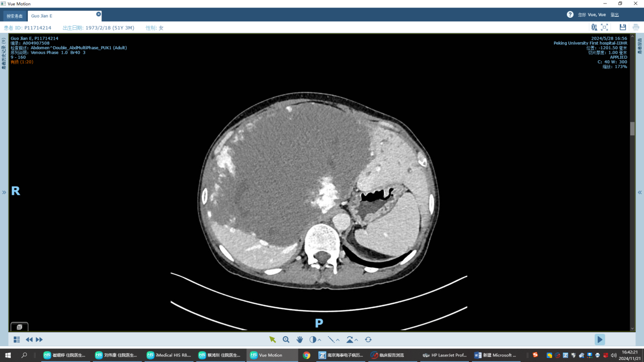This screenshot has width=644, height=362.
Task: Expand the right side panel chevron
Action: pos(639,192)
